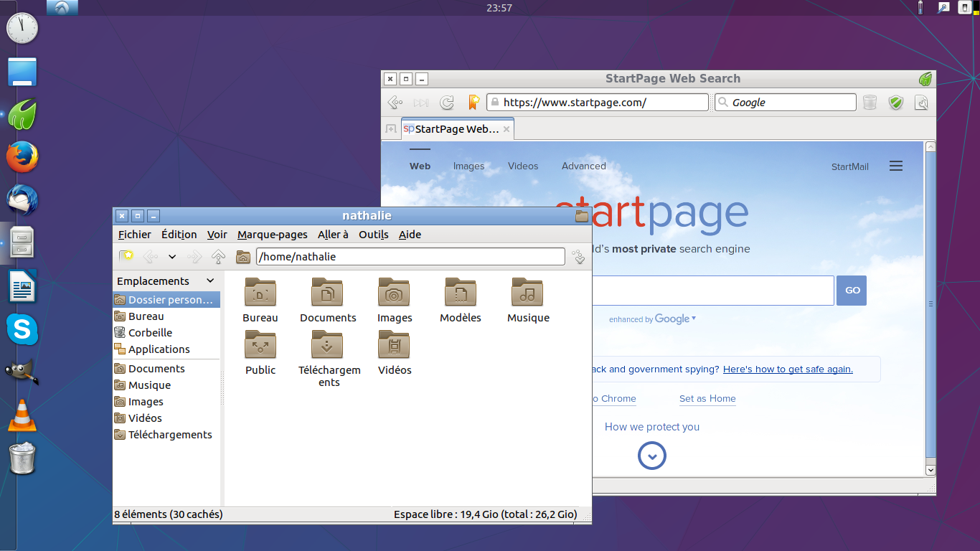Click the browser back button
The width and height of the screenshot is (980, 551).
pos(395,103)
